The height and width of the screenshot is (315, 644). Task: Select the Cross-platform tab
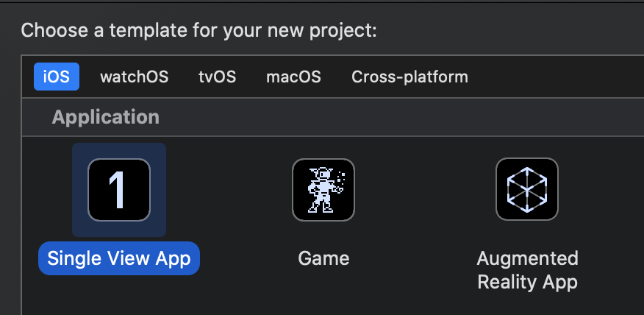[409, 77]
